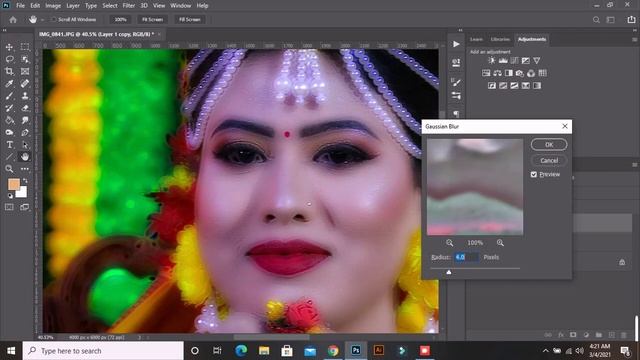Click the Gaussian Blur preview thumbnail
This screenshot has width=640, height=360.
coord(475,187)
